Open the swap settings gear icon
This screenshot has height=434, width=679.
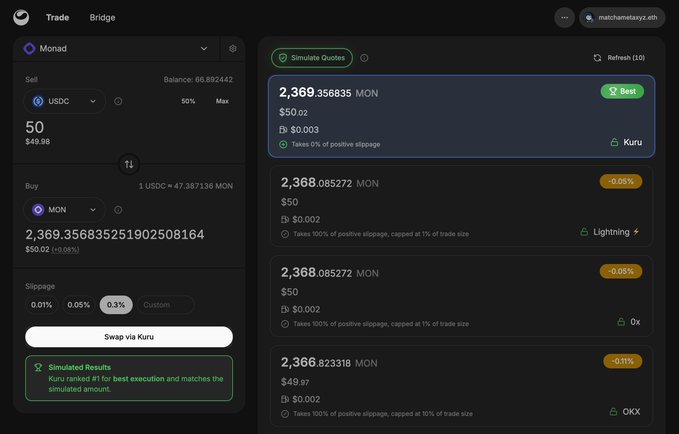click(x=233, y=49)
